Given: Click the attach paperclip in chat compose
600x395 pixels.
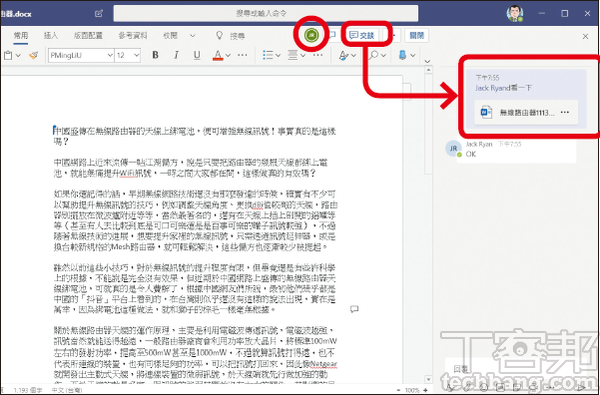Looking at the screenshot, I should click(x=467, y=387).
